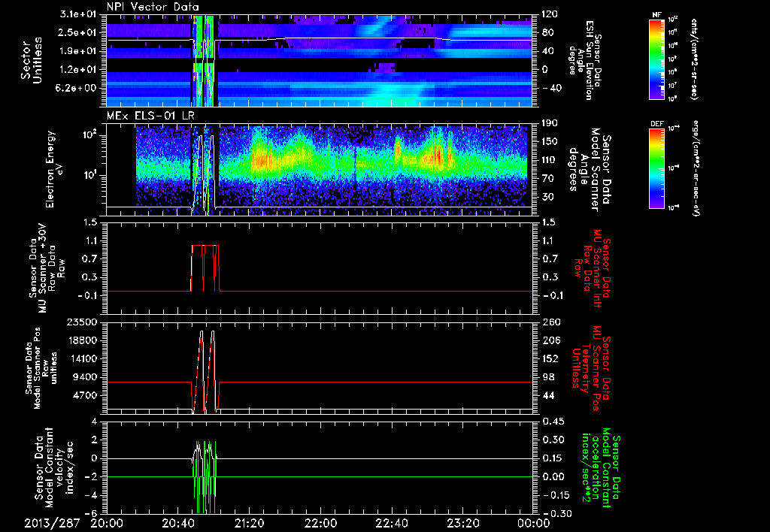The image size is (770, 532).
Task: Click the red 'MU Scanner Pos Telemetry' label
Action: [591, 368]
